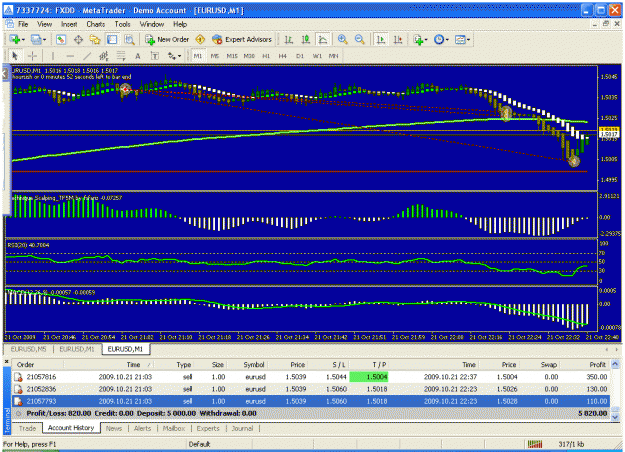
Task: Select the Crosshair tool
Action: click(x=32, y=56)
